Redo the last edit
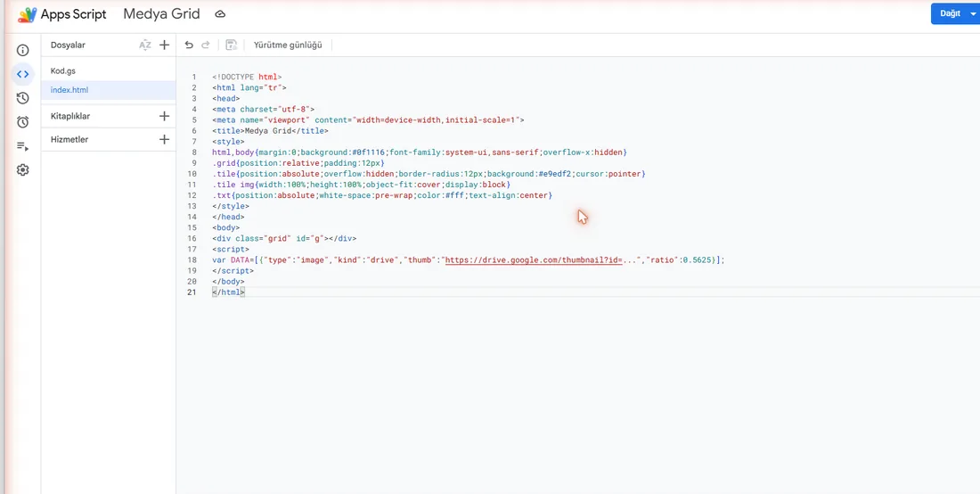The height and width of the screenshot is (494, 980). [x=206, y=45]
